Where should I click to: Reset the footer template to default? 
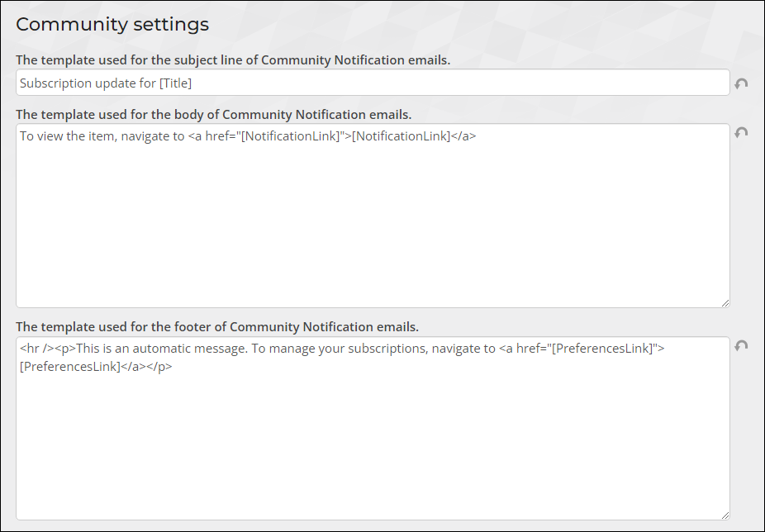pos(741,345)
